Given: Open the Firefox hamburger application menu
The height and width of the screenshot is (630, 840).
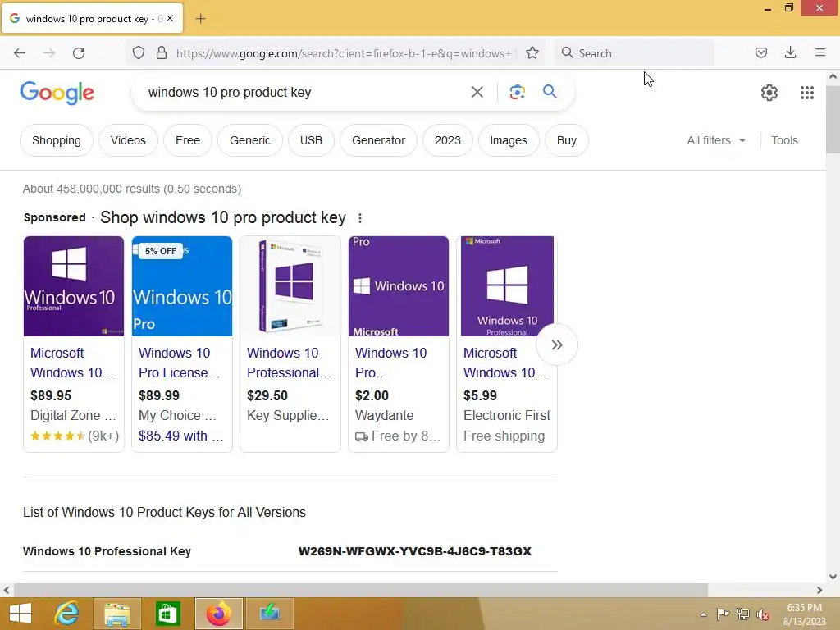Looking at the screenshot, I should [820, 52].
